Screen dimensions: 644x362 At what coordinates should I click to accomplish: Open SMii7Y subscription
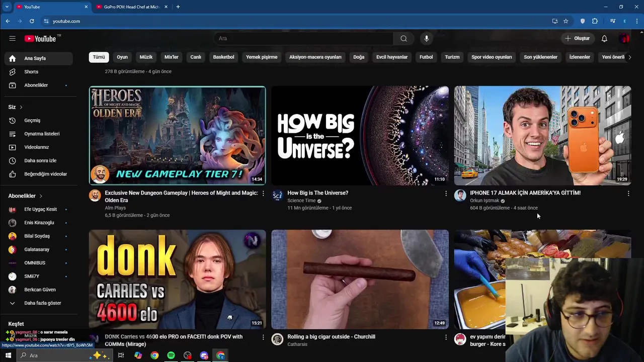pyautogui.click(x=38, y=277)
